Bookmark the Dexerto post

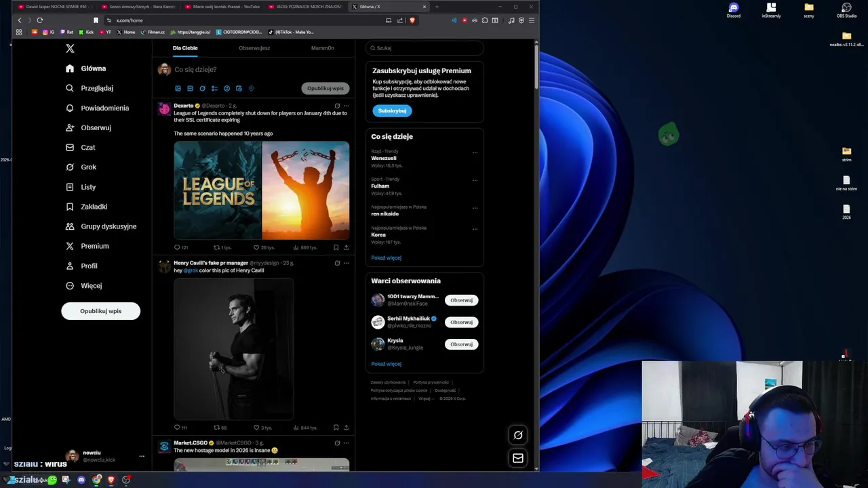click(336, 247)
